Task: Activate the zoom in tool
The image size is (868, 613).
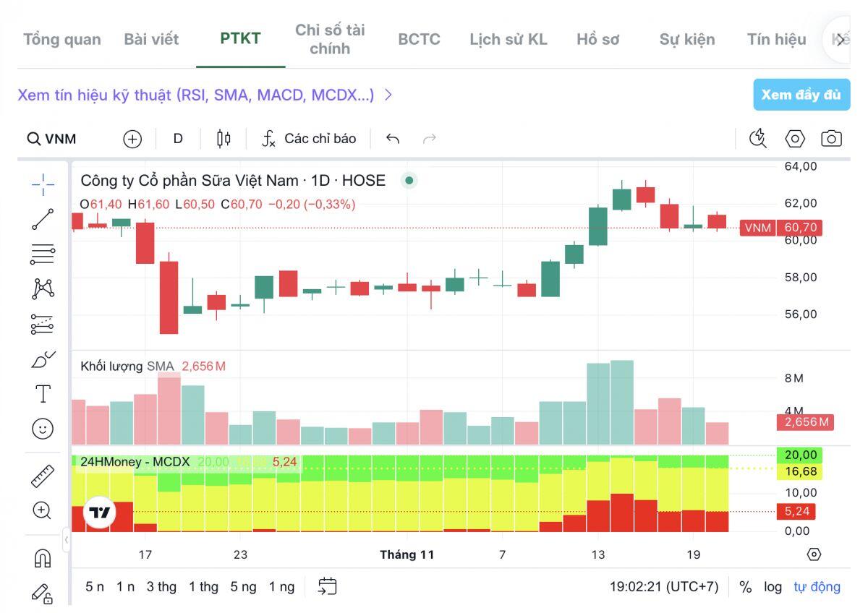Action: pos(43,510)
